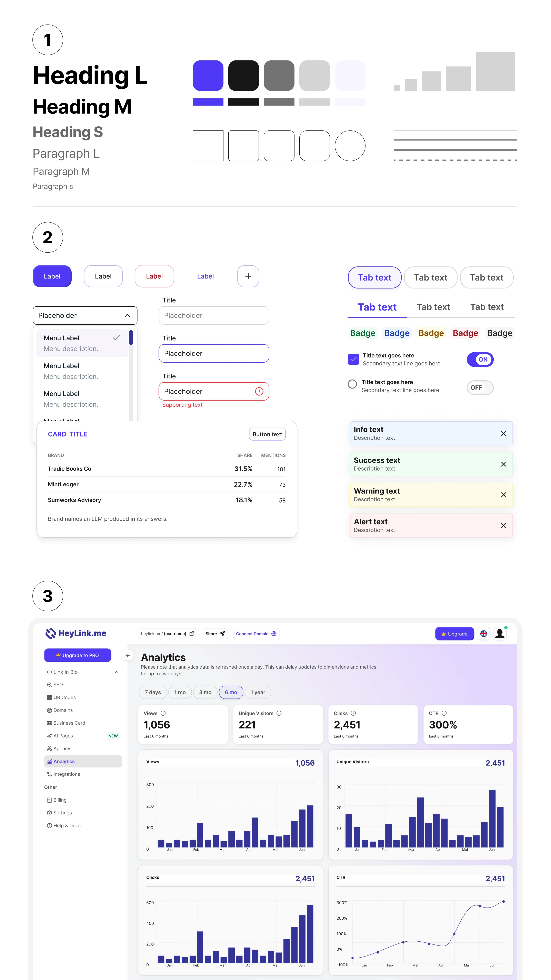Image resolution: width=551 pixels, height=980 pixels.
Task: Show info tooltip for Views
Action: pyautogui.click(x=163, y=713)
